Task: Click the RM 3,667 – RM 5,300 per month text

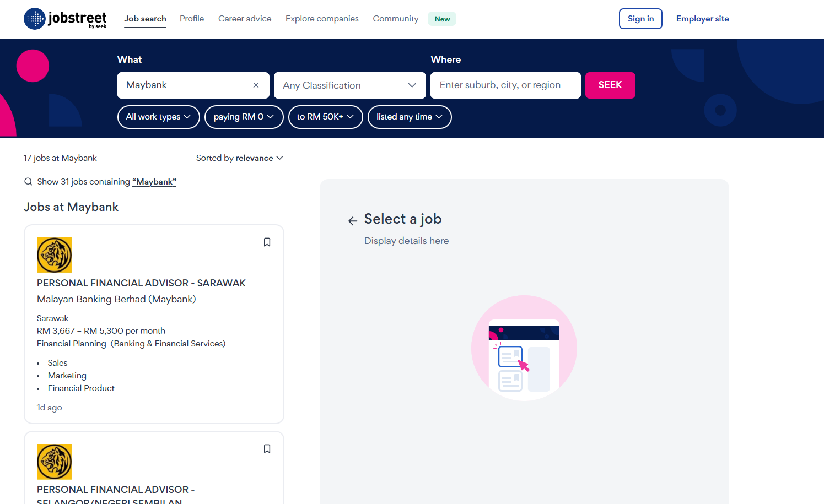Action: 101,331
